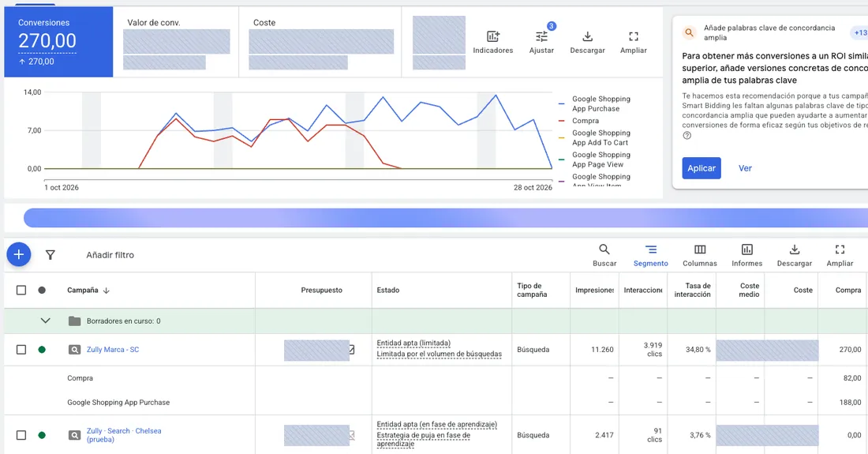Viewport: 868px width, 454px height.
Task: Select the fourth hidden metric card
Action: (x=439, y=43)
